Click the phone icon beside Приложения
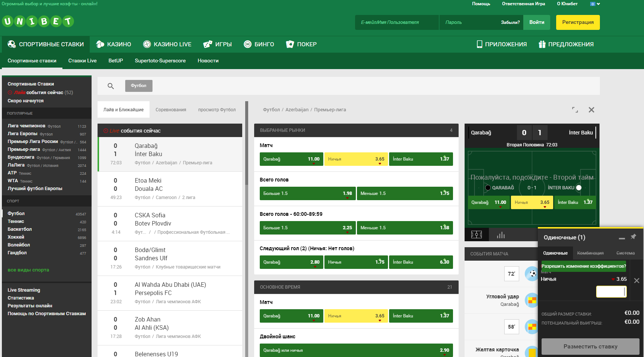644x357 pixels. 480,44
